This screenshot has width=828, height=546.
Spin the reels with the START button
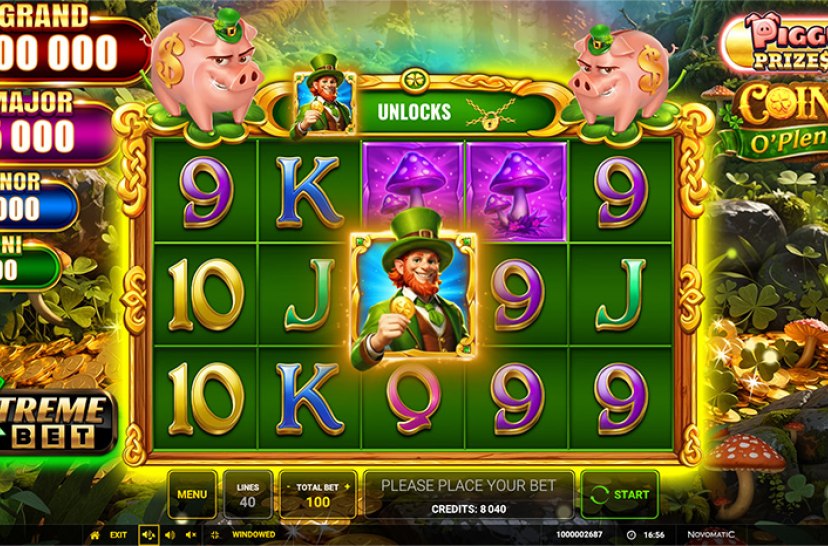tap(620, 494)
